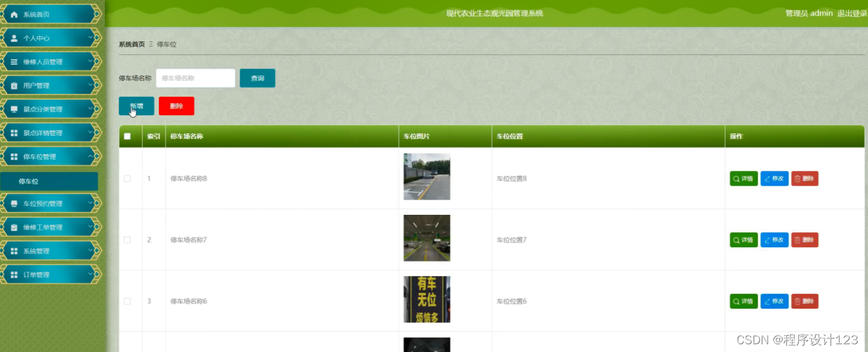Check the checkbox for row 停车场名称8
The height and width of the screenshot is (352, 868).
(x=127, y=179)
